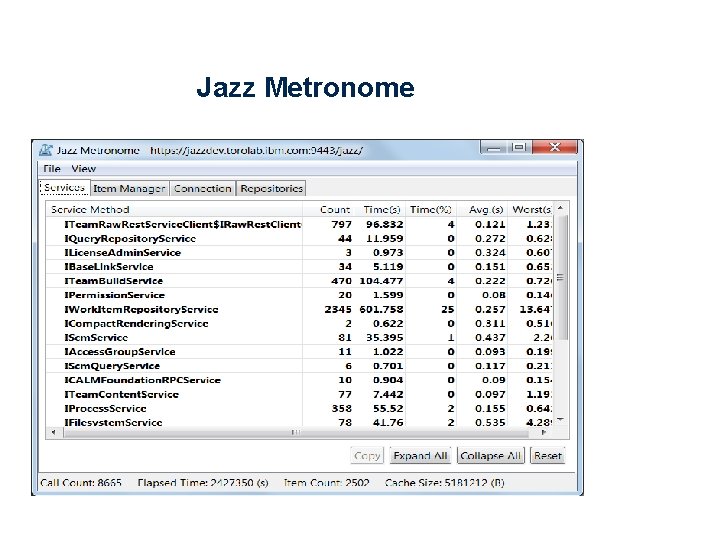Click the Reset button
The height and width of the screenshot is (540, 720).
click(x=547, y=456)
